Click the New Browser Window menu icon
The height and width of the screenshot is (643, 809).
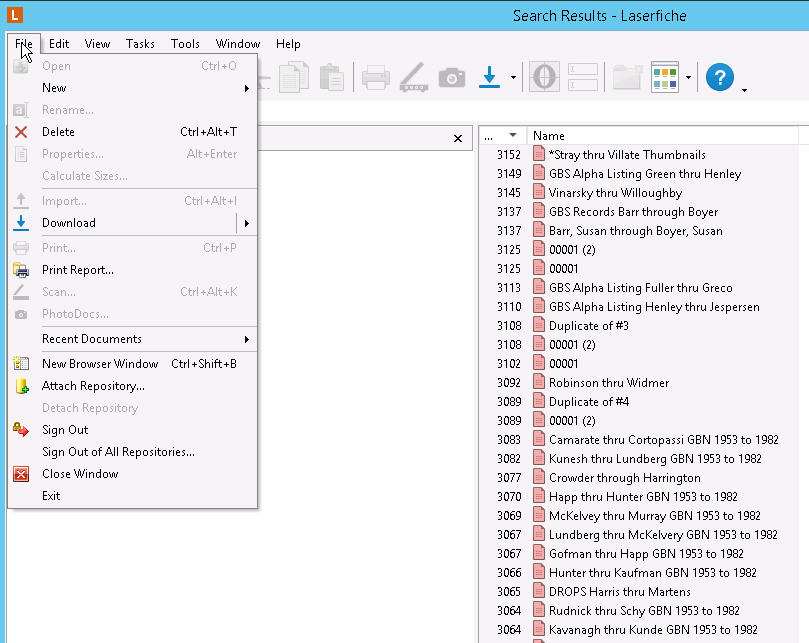[x=21, y=364]
